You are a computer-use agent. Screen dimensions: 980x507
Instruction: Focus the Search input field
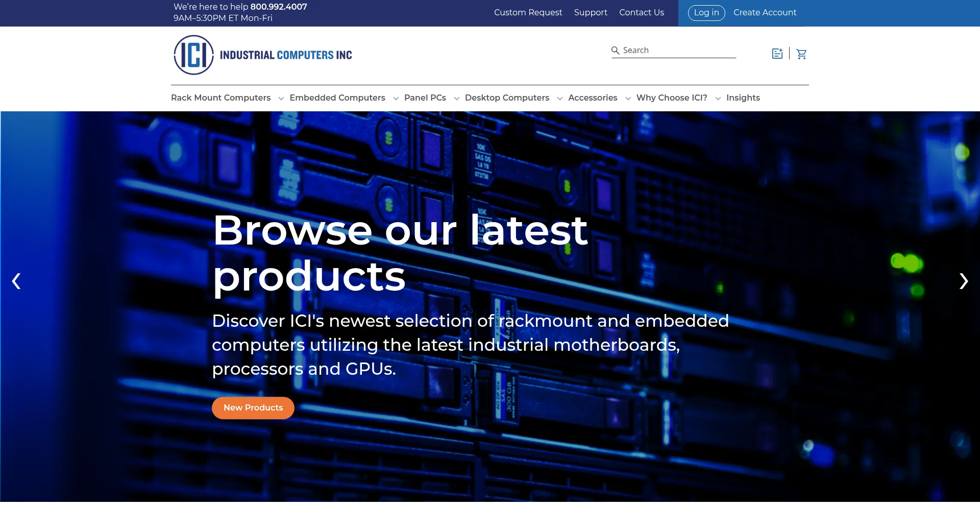pyautogui.click(x=678, y=51)
